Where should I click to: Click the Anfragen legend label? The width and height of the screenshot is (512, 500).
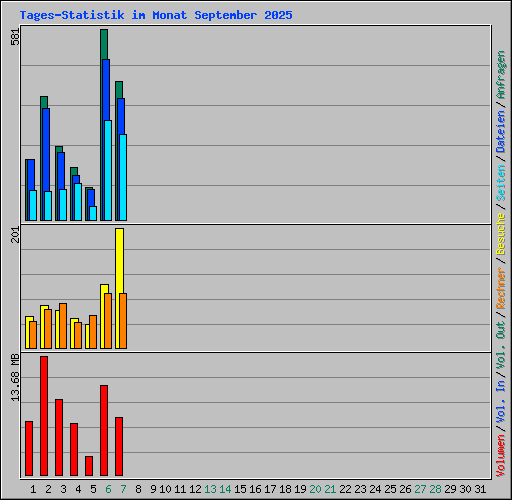pos(501,75)
